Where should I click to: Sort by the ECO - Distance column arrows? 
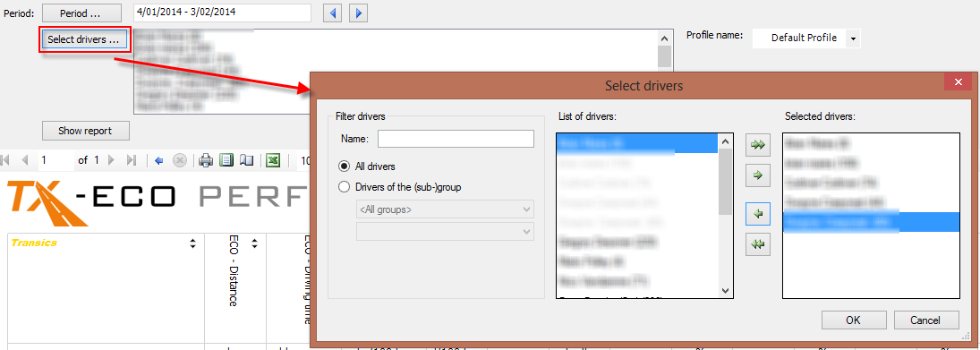point(254,243)
